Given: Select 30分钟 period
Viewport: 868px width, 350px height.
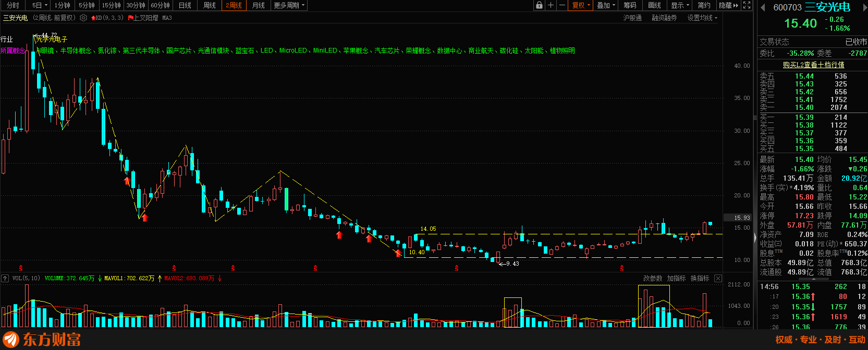Looking at the screenshot, I should (x=136, y=5).
